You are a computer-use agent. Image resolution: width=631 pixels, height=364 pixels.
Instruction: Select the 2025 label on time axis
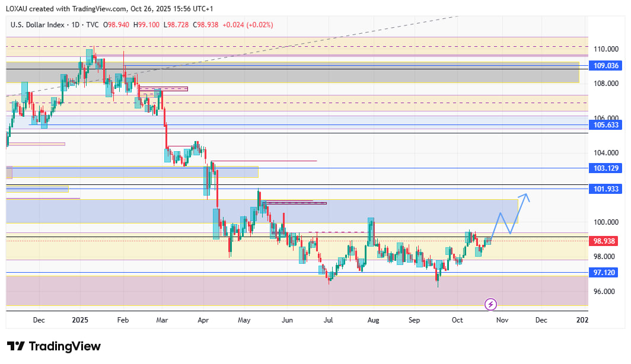80,320
